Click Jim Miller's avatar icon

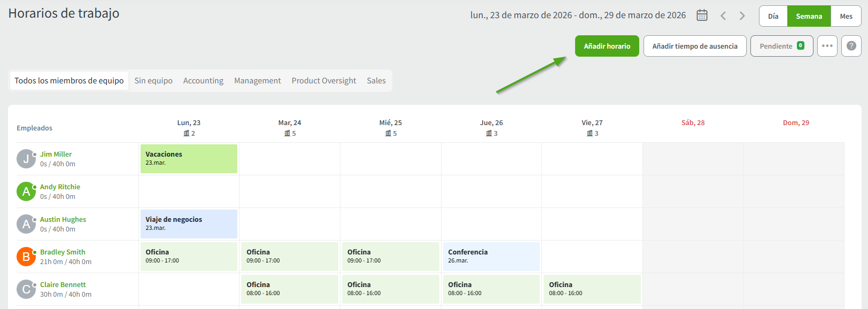tap(26, 159)
